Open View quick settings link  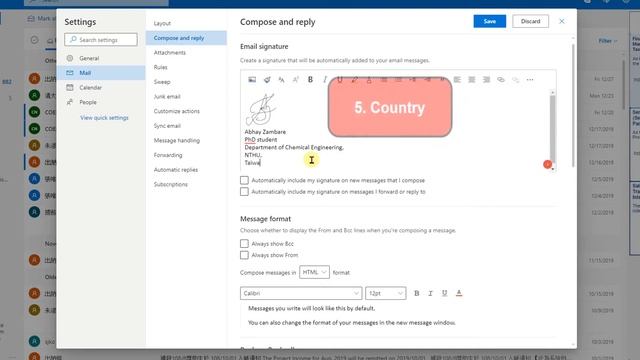pos(104,118)
